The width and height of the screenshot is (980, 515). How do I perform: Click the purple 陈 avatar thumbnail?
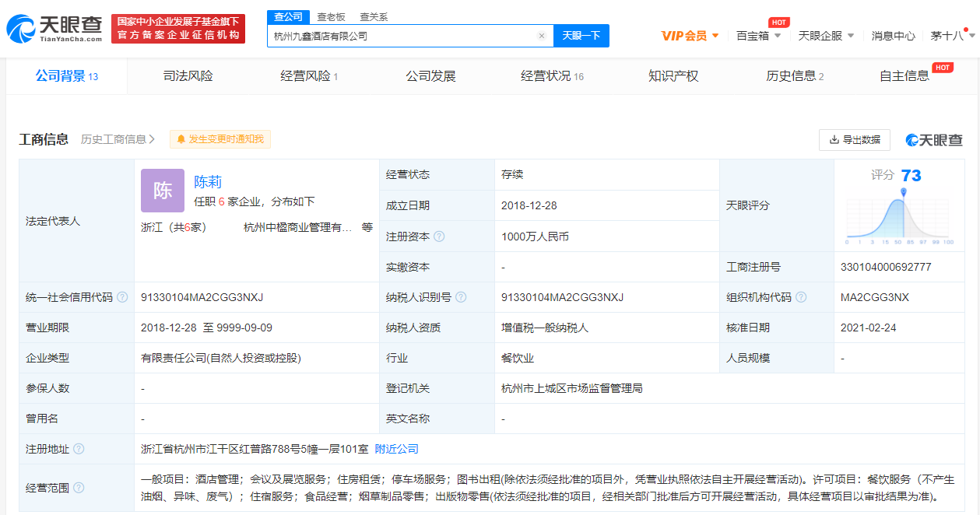click(x=163, y=191)
